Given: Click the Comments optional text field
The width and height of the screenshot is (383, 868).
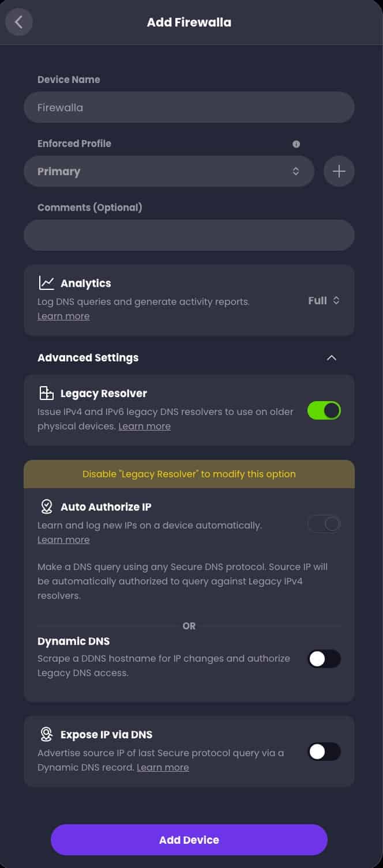Looking at the screenshot, I should 189,235.
